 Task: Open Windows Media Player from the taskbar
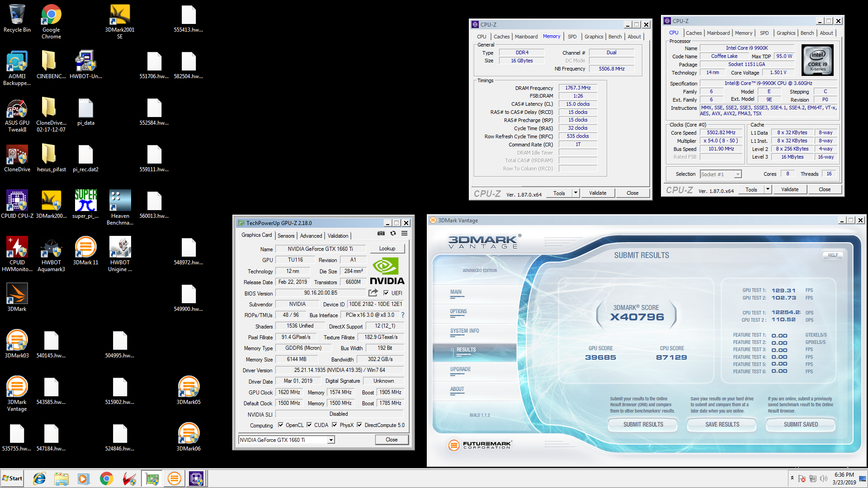click(84, 479)
